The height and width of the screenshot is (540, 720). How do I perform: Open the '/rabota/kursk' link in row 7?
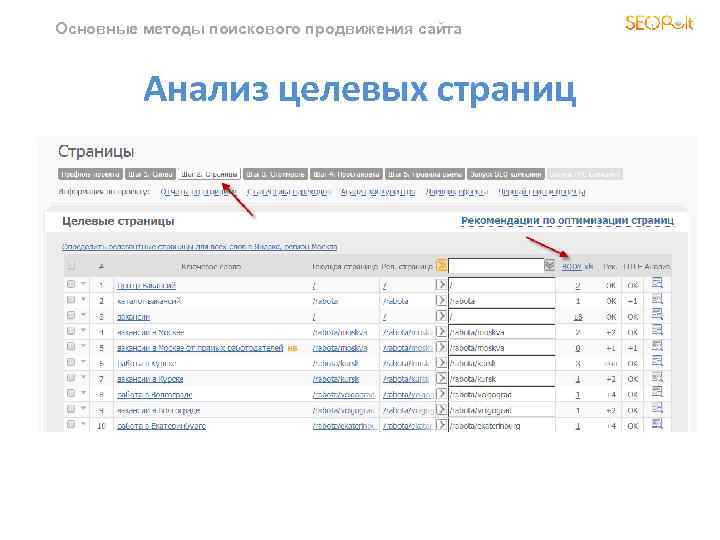tap(336, 379)
